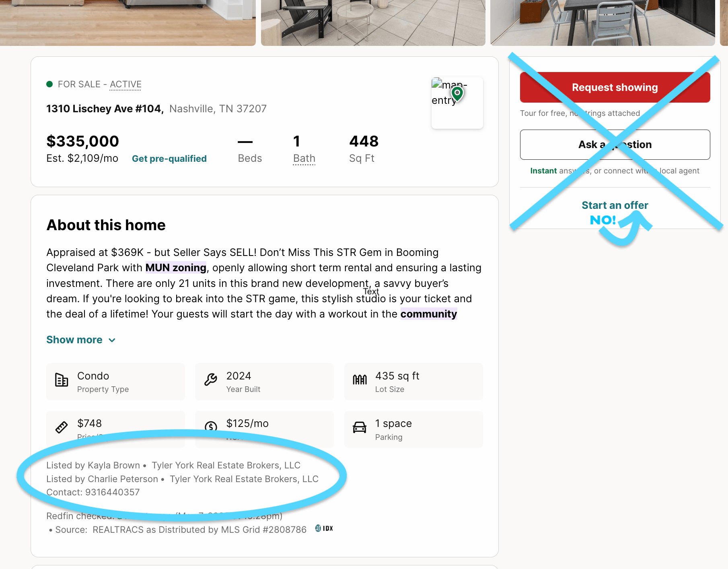Click the $335,000 listing price
The width and height of the screenshot is (728, 569).
(83, 141)
